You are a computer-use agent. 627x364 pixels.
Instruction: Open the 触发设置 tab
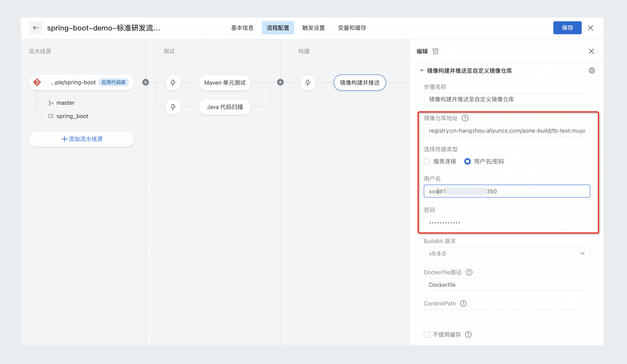tap(313, 28)
